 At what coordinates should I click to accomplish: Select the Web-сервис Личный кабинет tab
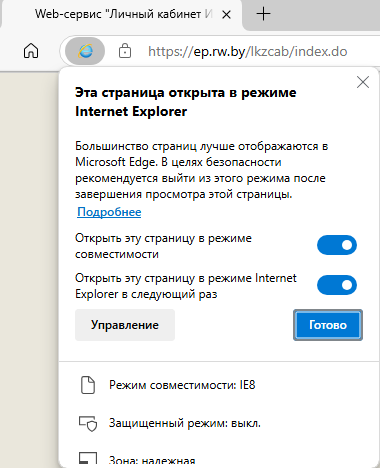[123, 14]
